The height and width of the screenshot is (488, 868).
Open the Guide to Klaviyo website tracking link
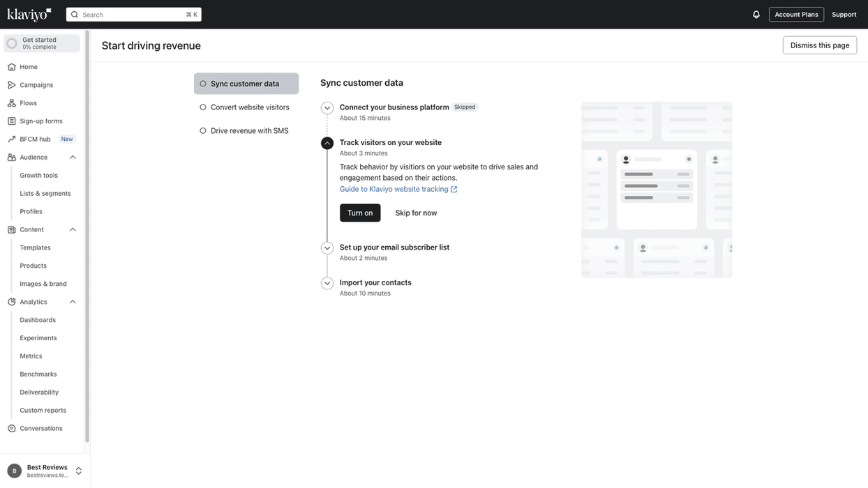(x=394, y=188)
